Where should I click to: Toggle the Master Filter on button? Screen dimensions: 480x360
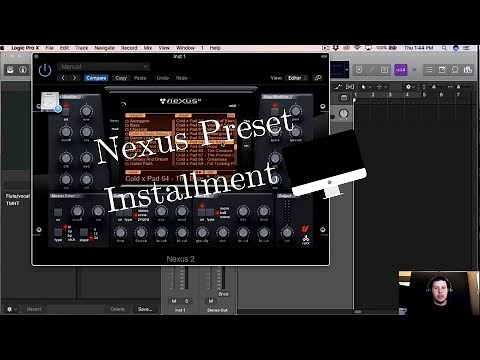pyautogui.click(x=58, y=213)
